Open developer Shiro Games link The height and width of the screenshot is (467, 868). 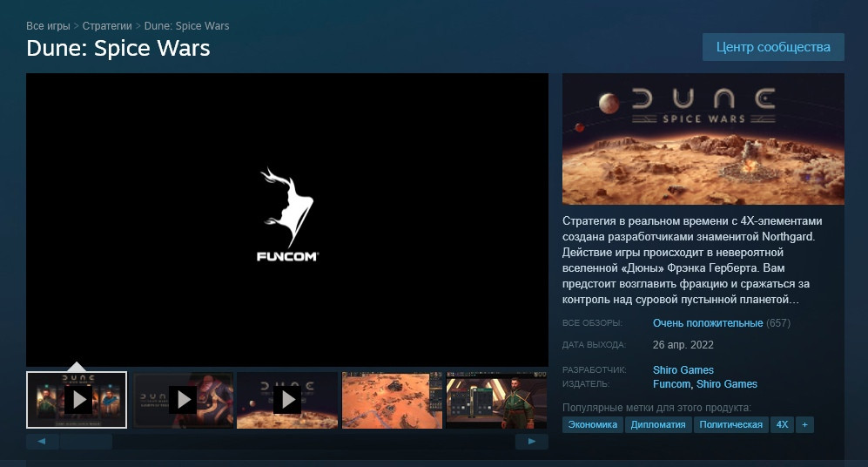[683, 370]
